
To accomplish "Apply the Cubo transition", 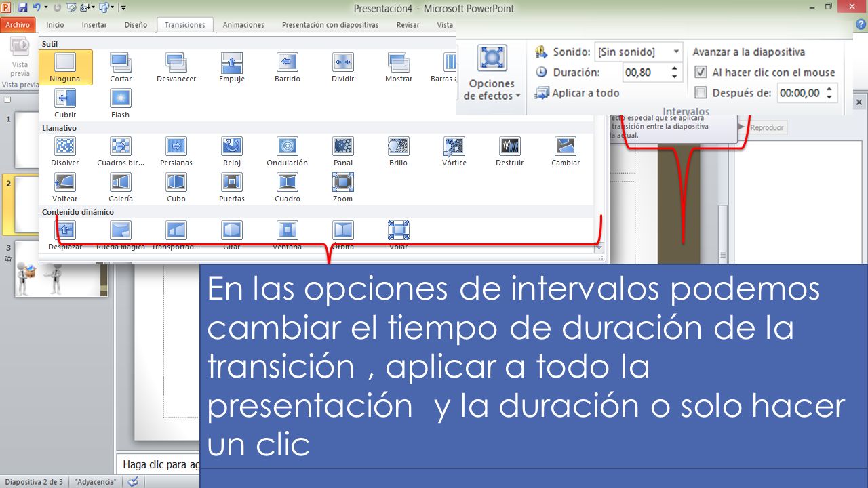I will tap(176, 187).
